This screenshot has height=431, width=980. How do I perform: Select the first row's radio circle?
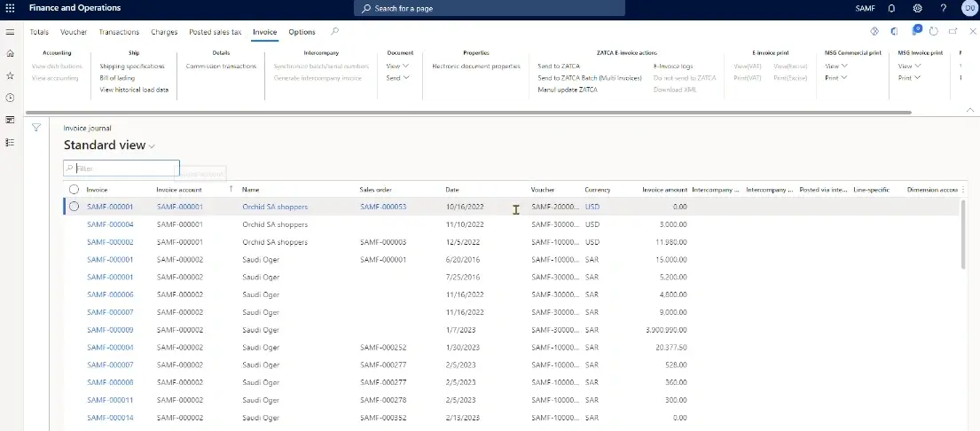(x=74, y=207)
